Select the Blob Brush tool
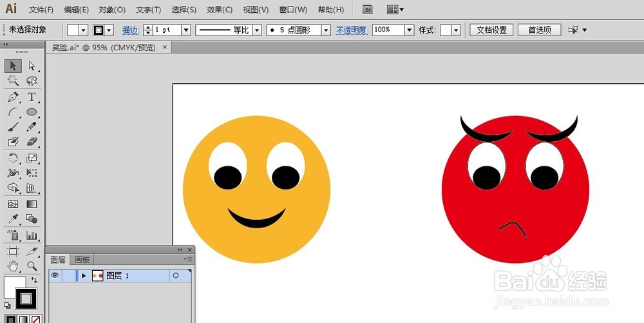The width and height of the screenshot is (644, 323). point(13,142)
